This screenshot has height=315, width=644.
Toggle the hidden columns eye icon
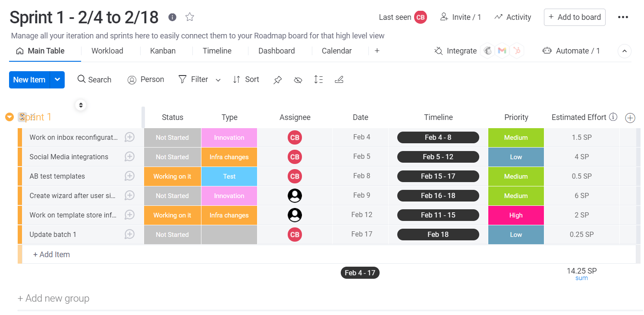(x=298, y=80)
